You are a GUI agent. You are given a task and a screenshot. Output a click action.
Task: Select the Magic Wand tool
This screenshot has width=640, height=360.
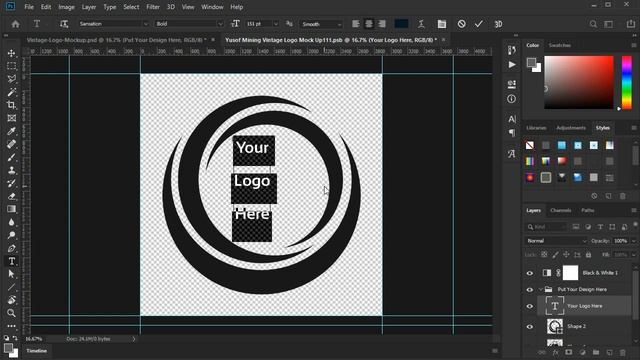11,92
